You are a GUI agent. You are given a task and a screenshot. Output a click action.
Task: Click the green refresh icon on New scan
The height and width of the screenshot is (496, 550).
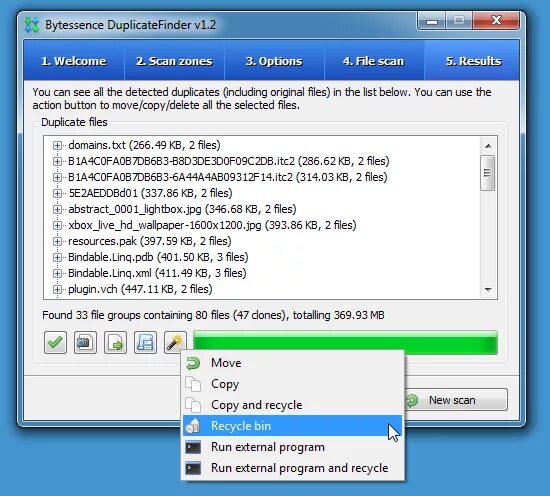click(412, 400)
